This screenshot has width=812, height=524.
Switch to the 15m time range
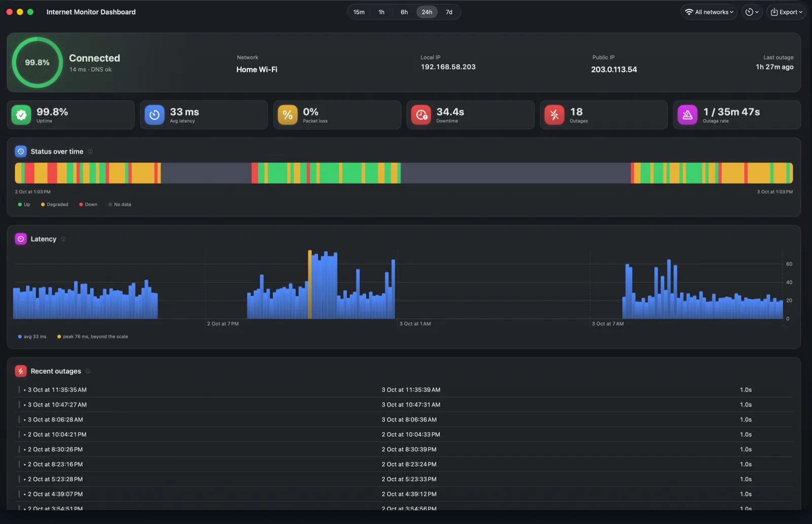(359, 12)
